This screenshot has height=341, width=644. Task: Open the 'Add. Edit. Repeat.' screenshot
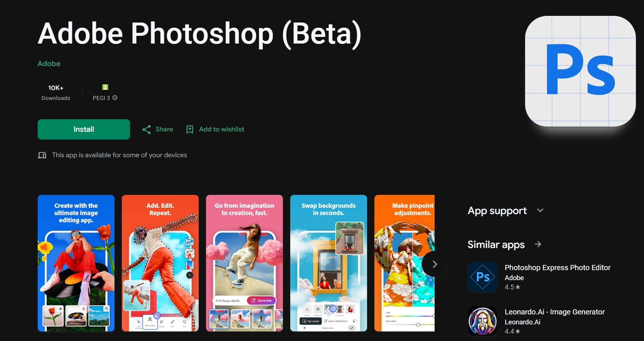click(x=160, y=263)
